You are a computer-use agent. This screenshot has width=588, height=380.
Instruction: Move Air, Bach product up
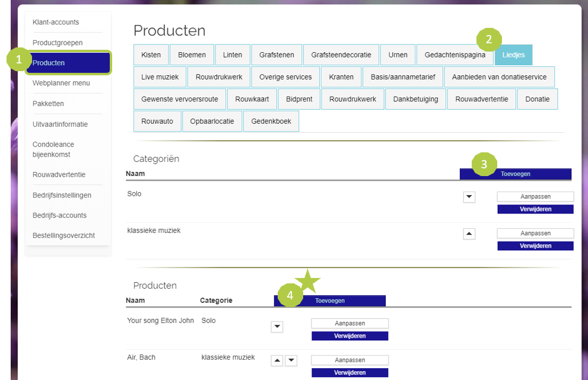[x=277, y=360]
